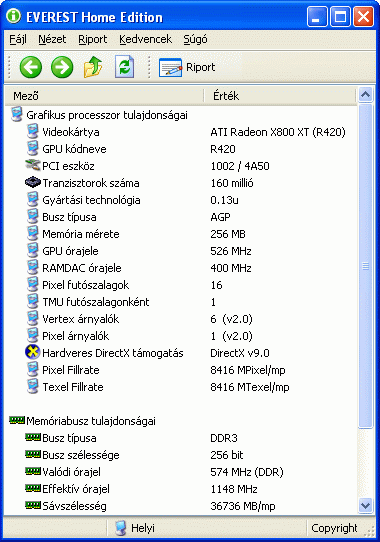Select the value 1002 / 4A50
This screenshot has height=542, width=380.
tap(240, 166)
